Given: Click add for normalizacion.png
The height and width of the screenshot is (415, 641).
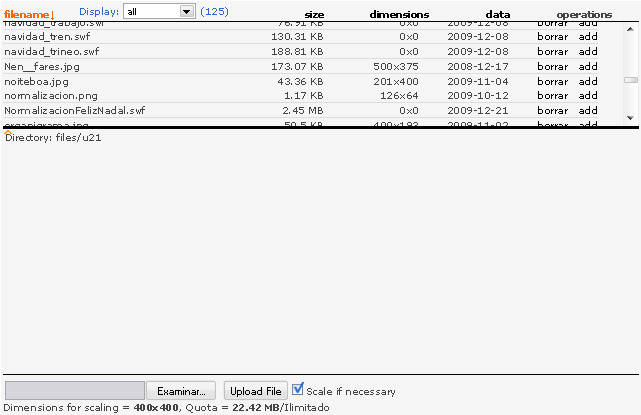Looking at the screenshot, I should [588, 96].
